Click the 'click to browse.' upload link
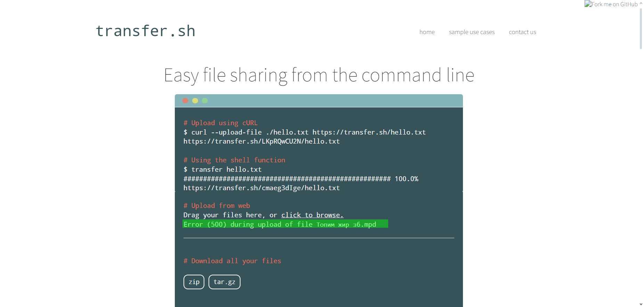Viewport: 644px width, 307px height. pos(312,215)
